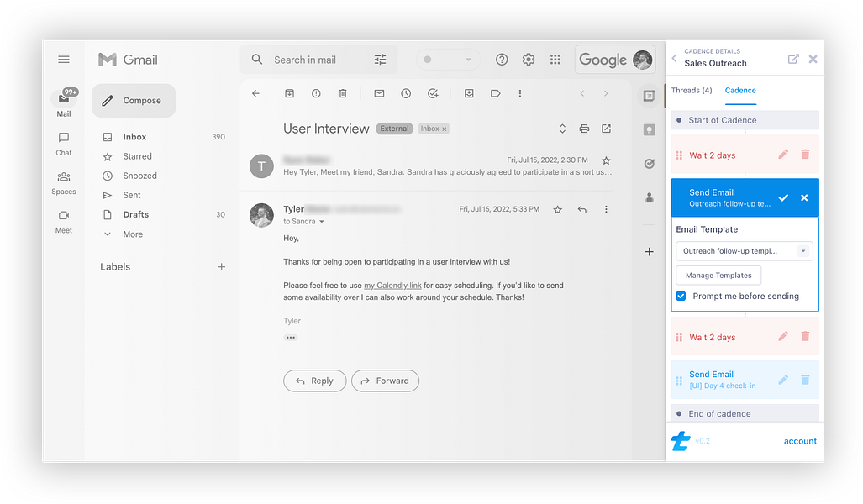Open the status indicator dropdown
863x504 pixels.
(448, 60)
